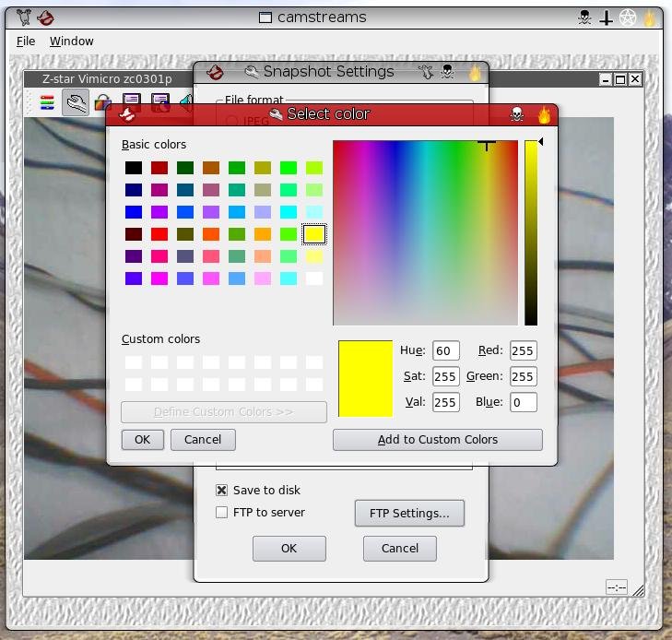The height and width of the screenshot is (640, 672).
Task: Click the second purple panel toolbar icon
Action: point(159,102)
